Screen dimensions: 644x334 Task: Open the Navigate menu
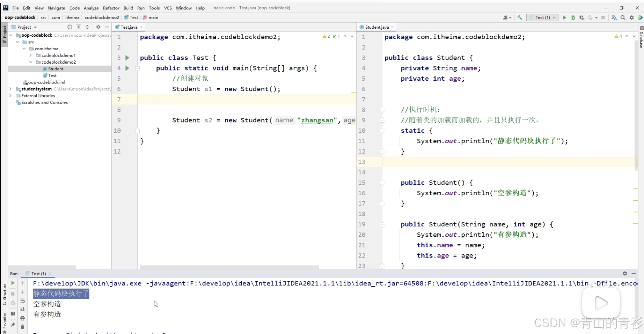56,8
